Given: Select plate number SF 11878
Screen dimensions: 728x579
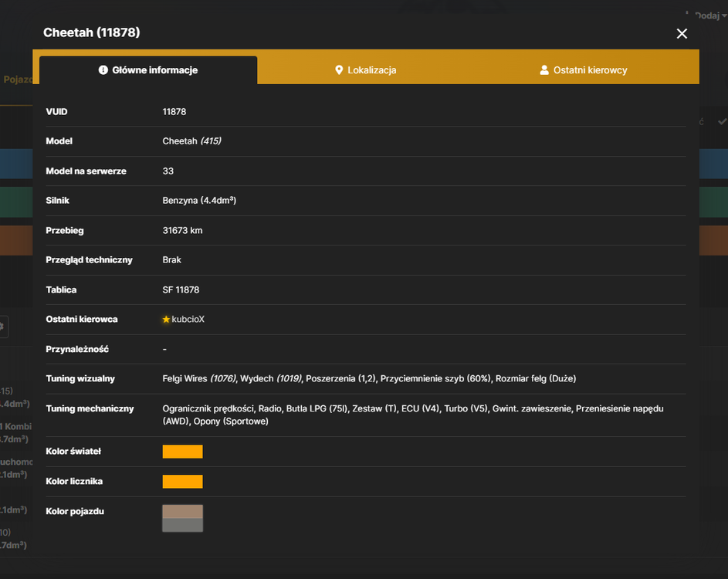Looking at the screenshot, I should [x=181, y=290].
